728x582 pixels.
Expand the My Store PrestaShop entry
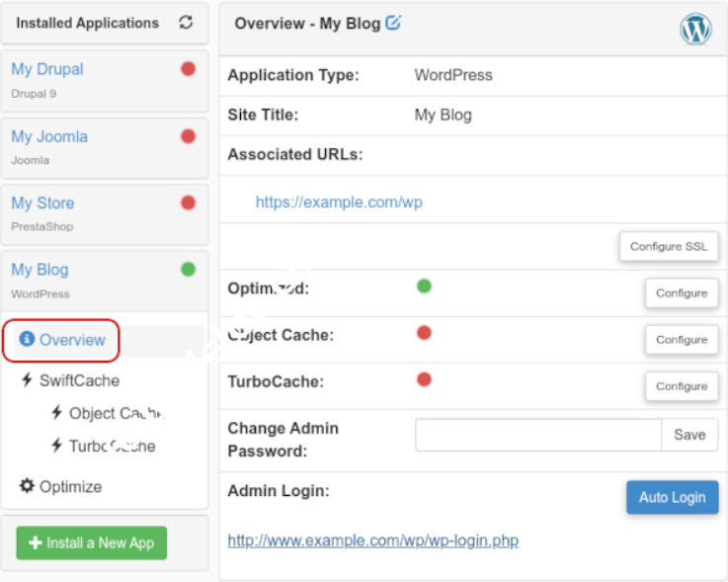[42, 203]
